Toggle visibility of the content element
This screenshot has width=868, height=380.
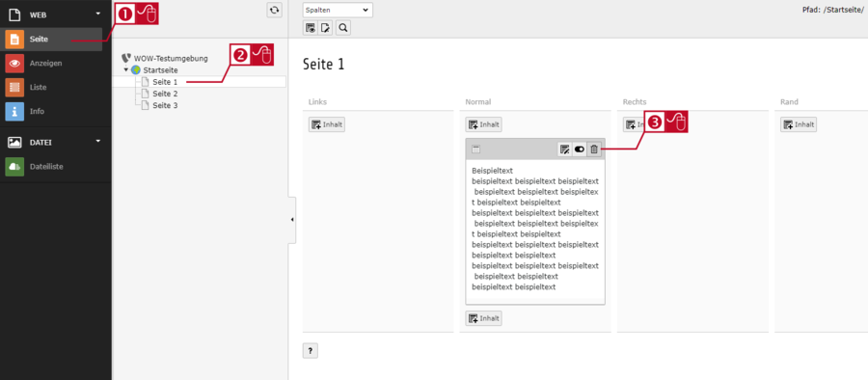(x=580, y=149)
